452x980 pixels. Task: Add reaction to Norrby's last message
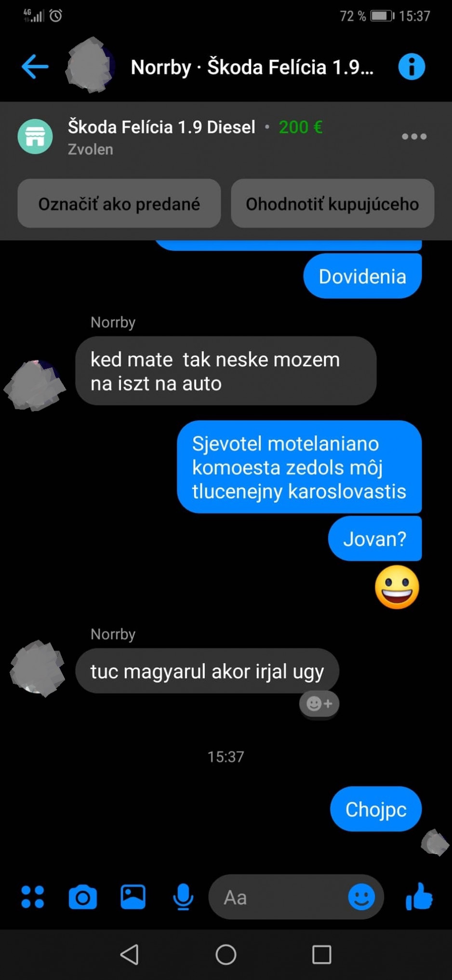(319, 704)
